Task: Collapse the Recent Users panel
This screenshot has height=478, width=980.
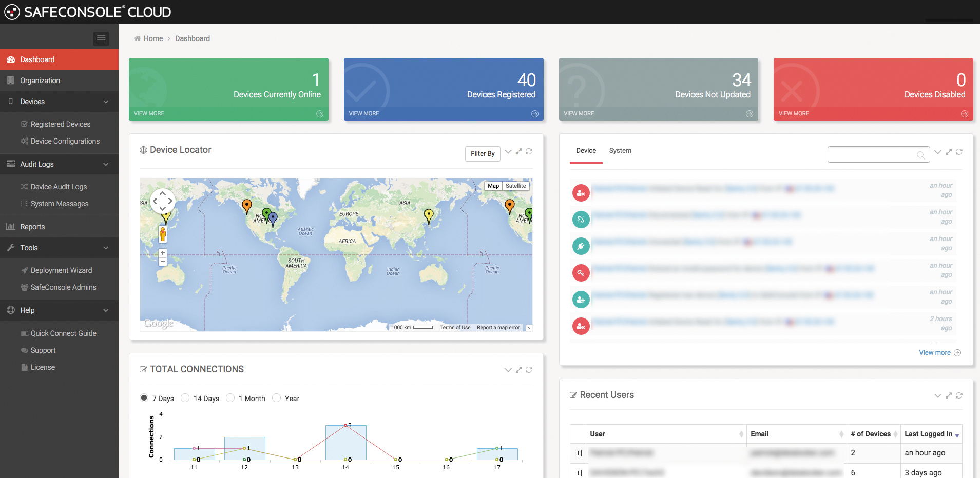Action: point(938,396)
